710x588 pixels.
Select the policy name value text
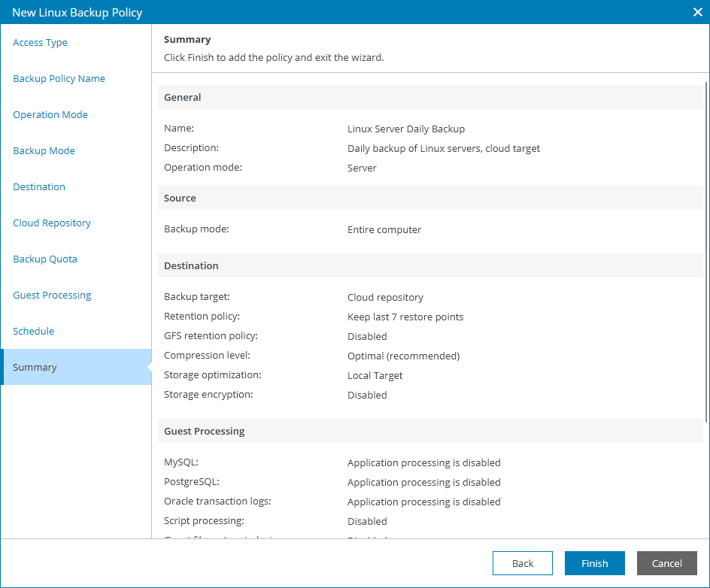406,129
